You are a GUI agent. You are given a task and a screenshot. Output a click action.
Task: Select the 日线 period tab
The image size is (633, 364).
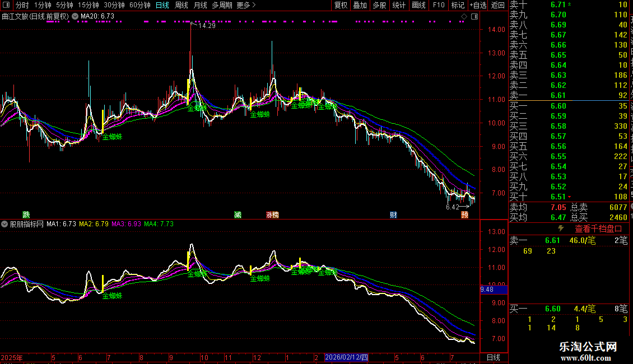(162, 5)
